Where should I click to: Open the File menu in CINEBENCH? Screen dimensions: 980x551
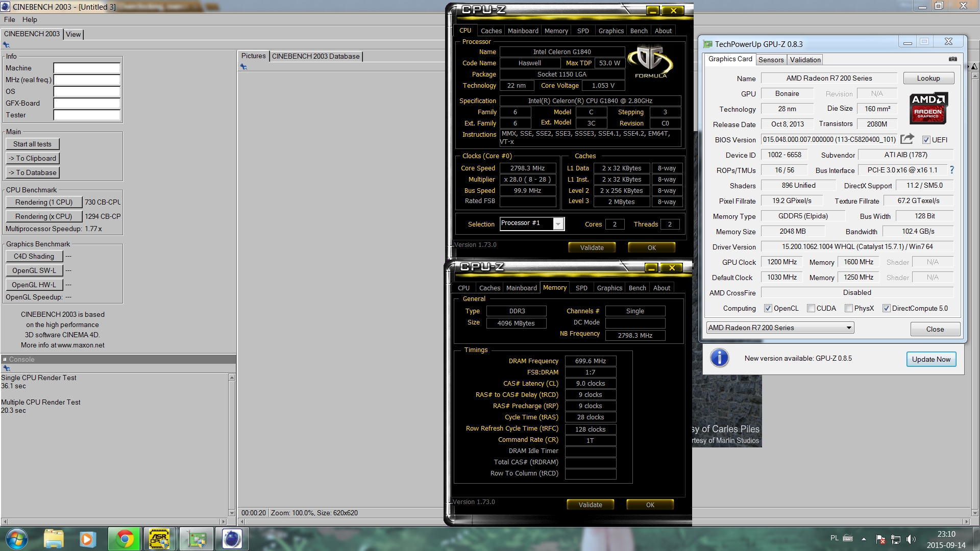10,19
